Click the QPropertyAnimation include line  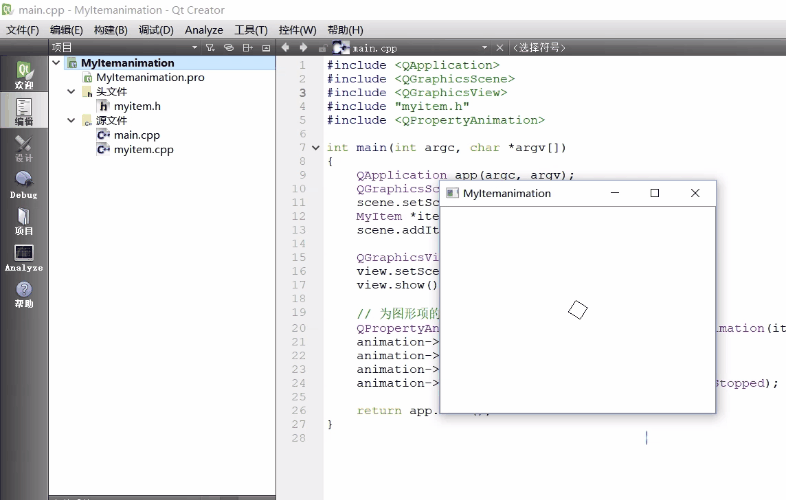coord(436,120)
